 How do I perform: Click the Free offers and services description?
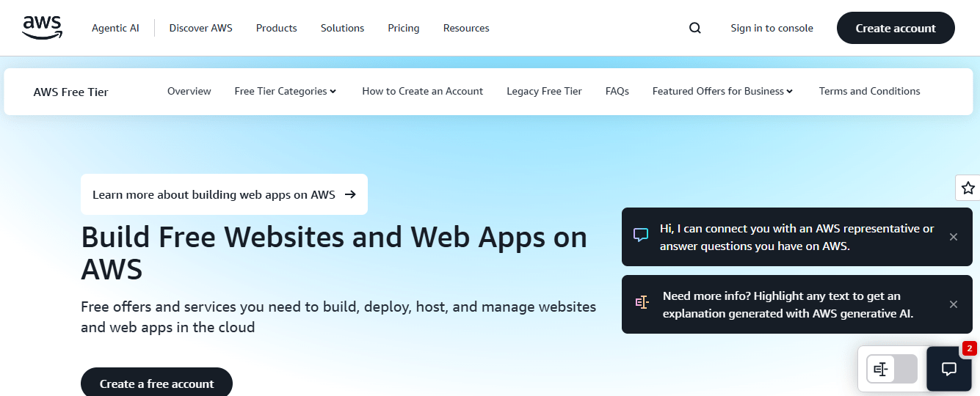pos(338,317)
